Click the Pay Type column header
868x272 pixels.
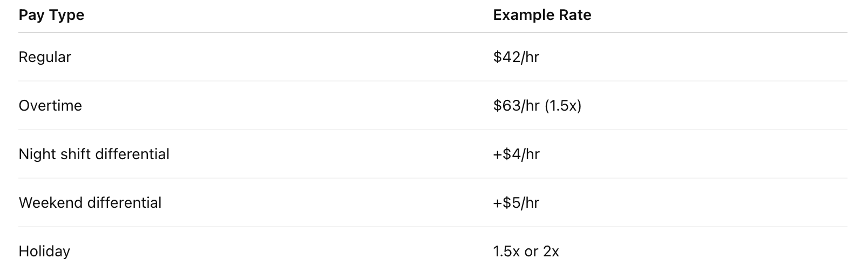(51, 15)
